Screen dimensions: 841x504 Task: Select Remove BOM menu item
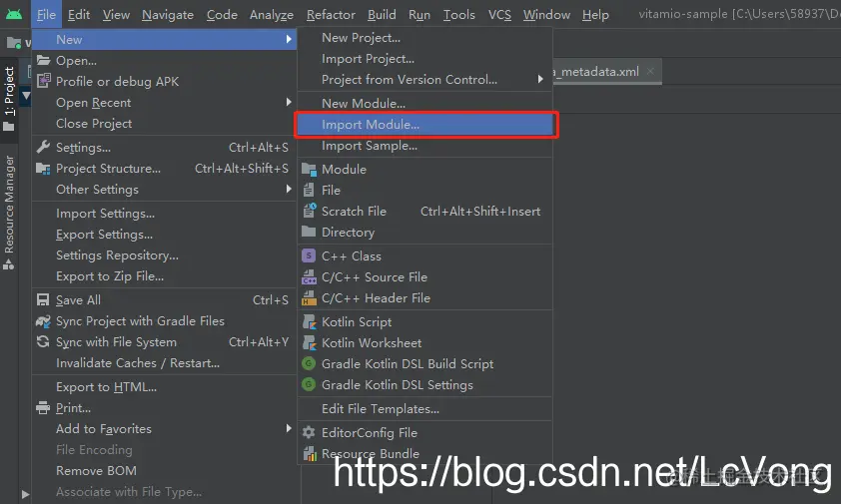(x=164, y=470)
